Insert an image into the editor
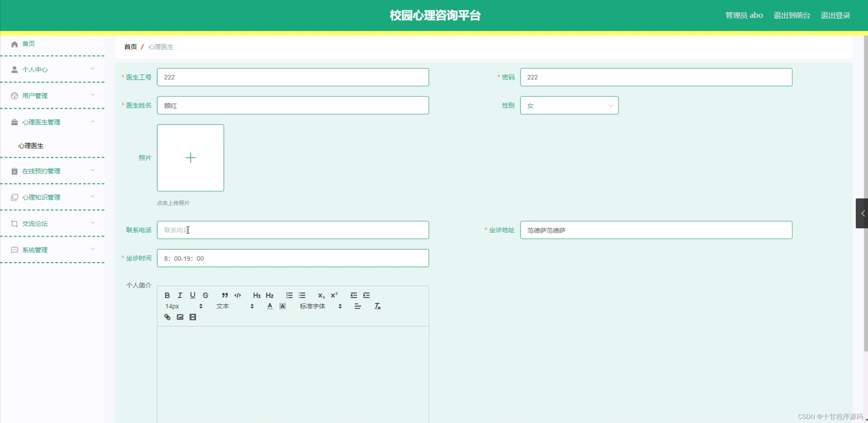Image resolution: width=868 pixels, height=423 pixels. click(x=179, y=317)
